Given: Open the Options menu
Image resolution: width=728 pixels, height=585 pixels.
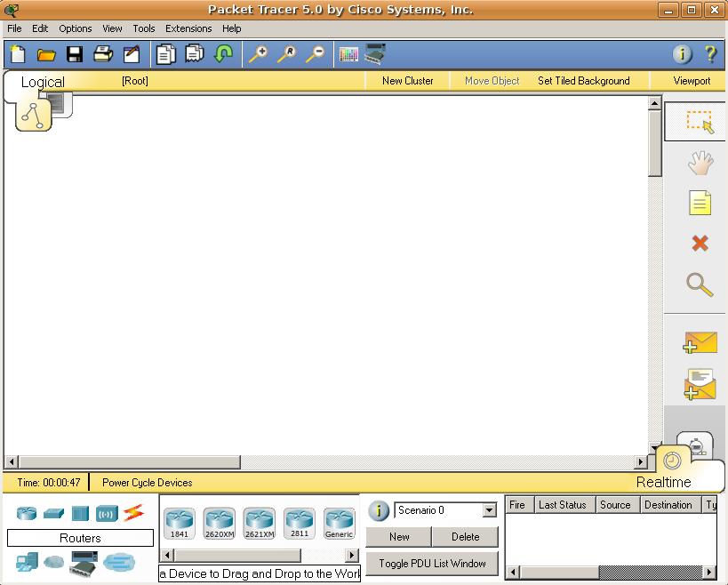Looking at the screenshot, I should [76, 28].
